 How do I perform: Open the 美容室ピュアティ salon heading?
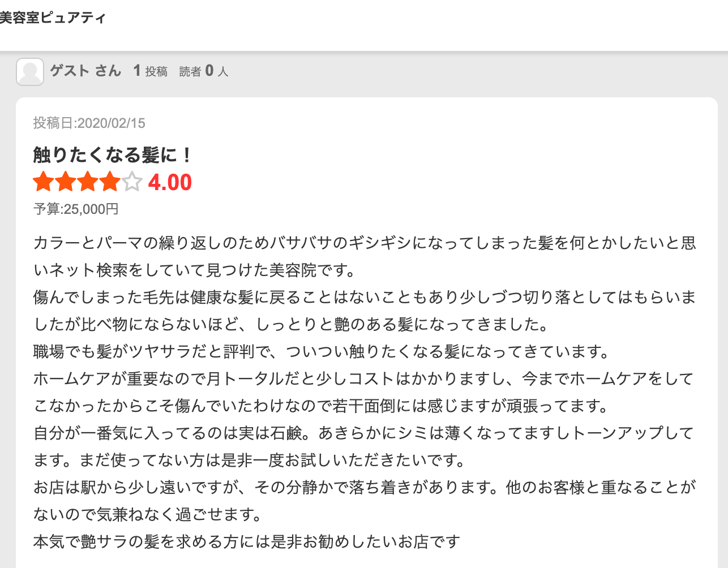(x=53, y=18)
